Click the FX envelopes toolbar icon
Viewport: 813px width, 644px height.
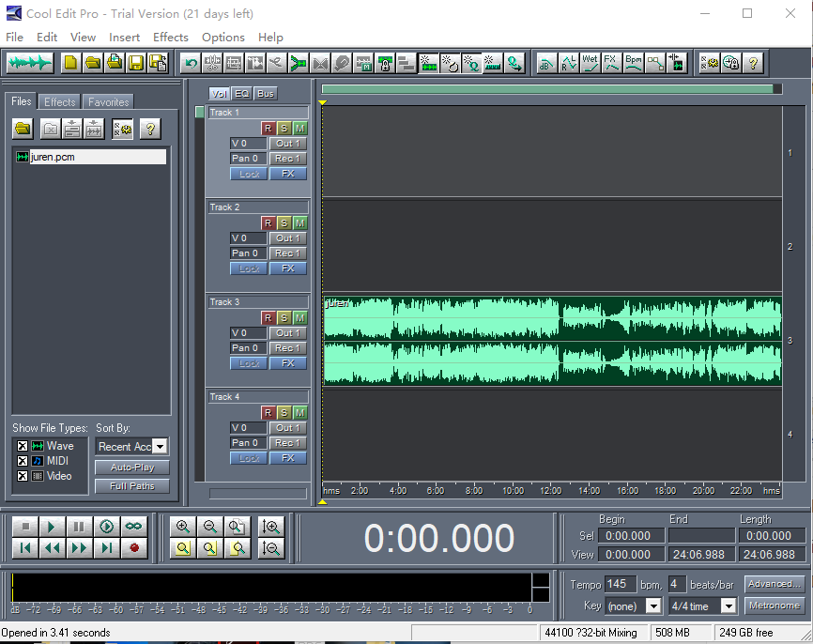tap(611, 63)
